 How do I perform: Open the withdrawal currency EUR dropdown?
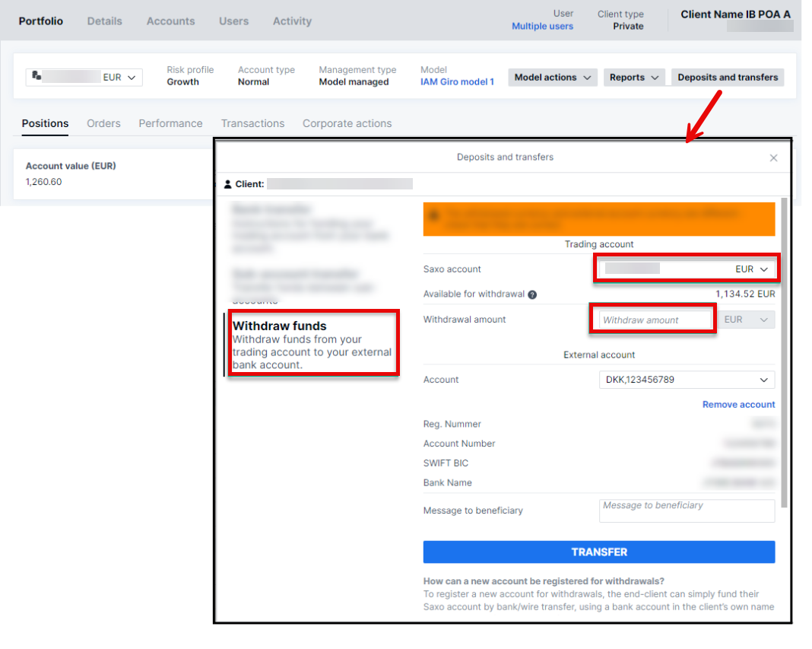[x=746, y=320]
